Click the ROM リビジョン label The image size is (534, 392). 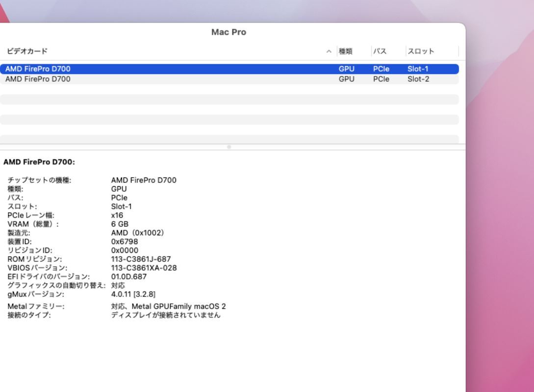(34, 259)
